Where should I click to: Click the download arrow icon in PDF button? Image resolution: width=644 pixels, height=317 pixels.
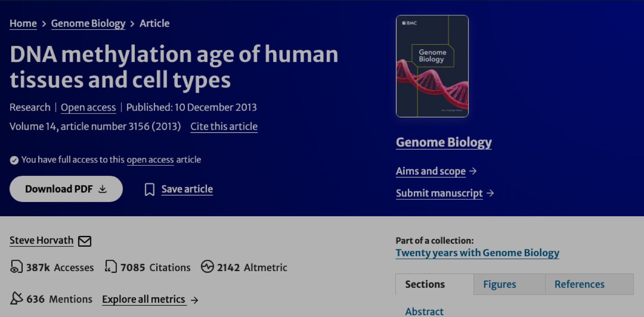pos(103,189)
